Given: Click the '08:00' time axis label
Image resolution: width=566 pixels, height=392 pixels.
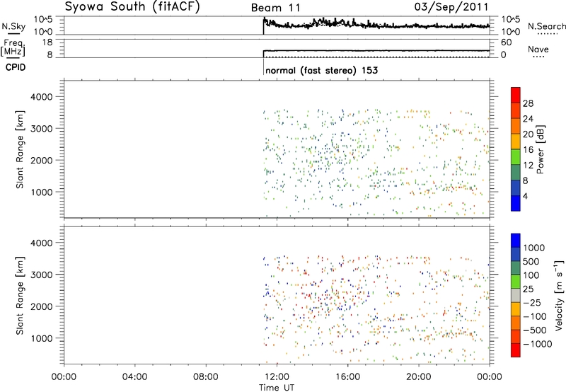Looking at the screenshot, I should pos(206,377).
